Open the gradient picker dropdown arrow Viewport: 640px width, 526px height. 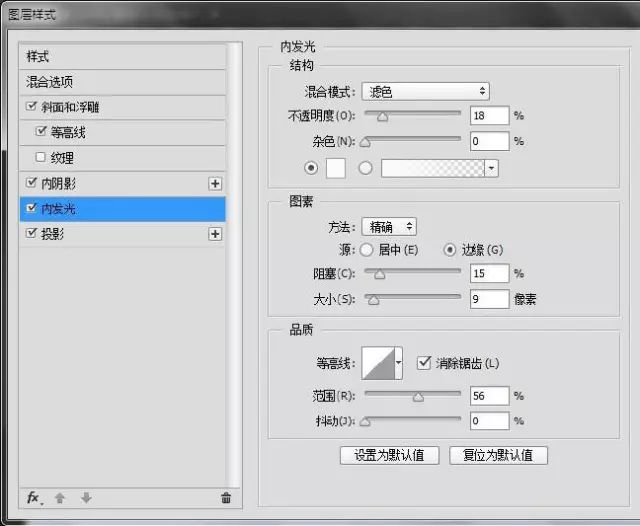(491, 168)
